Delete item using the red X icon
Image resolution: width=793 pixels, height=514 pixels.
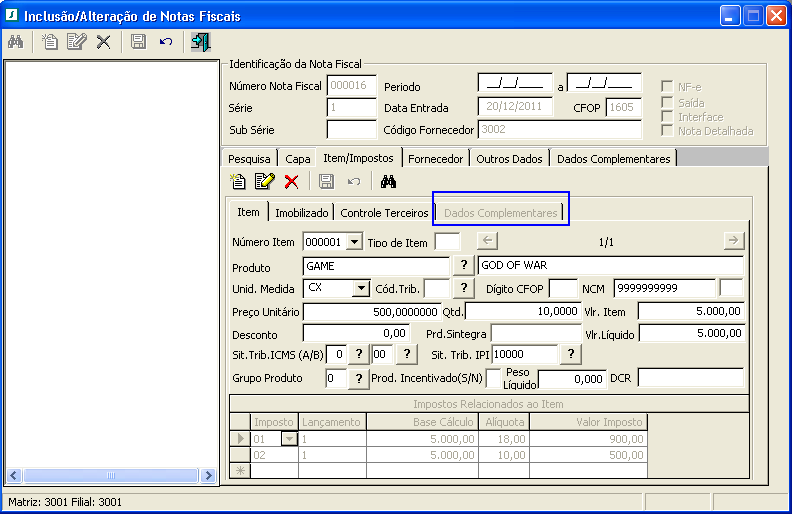(291, 181)
